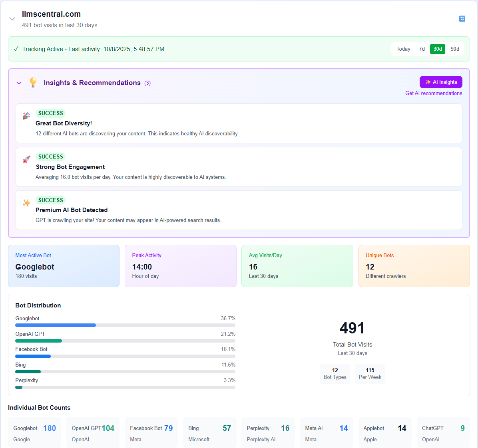The image size is (478, 448).
Task: Collapse the Insights & Recommendations panel
Action: (x=19, y=83)
